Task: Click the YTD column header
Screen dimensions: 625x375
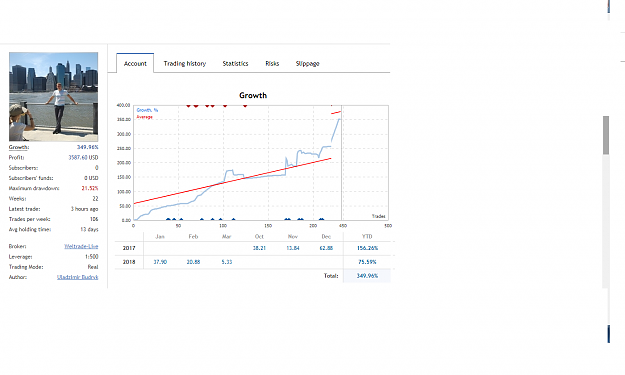Action: coord(367,236)
